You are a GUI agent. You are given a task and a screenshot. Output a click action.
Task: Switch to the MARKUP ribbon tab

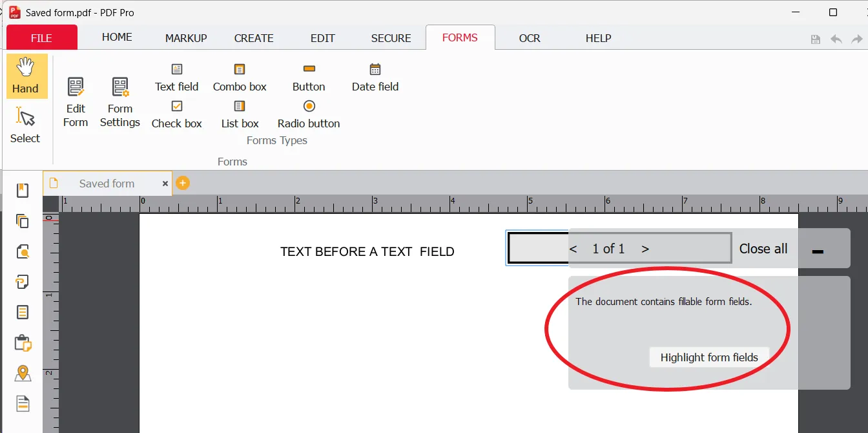tap(186, 38)
